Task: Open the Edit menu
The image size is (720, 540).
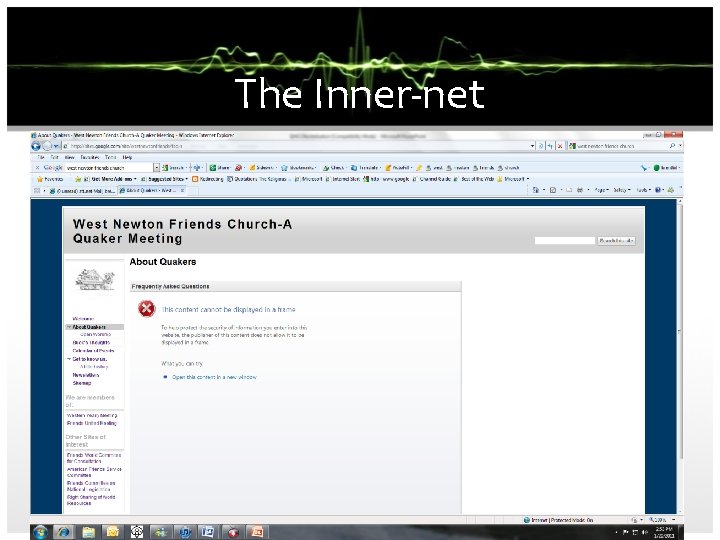Action: [x=54, y=157]
